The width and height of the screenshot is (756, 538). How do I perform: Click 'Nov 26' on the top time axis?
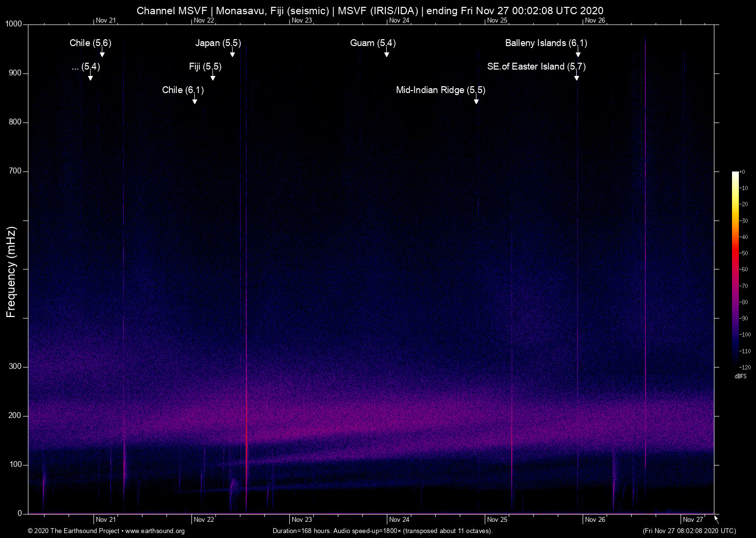(x=595, y=21)
